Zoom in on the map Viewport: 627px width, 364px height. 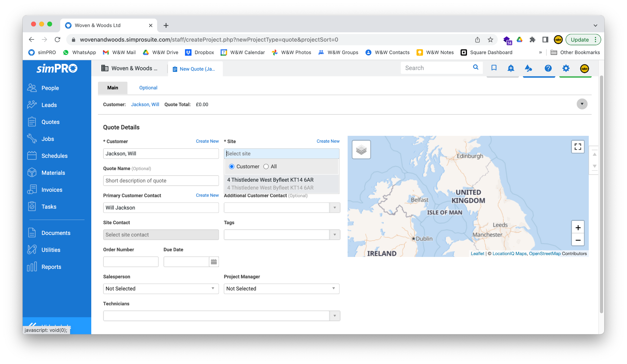tap(578, 227)
